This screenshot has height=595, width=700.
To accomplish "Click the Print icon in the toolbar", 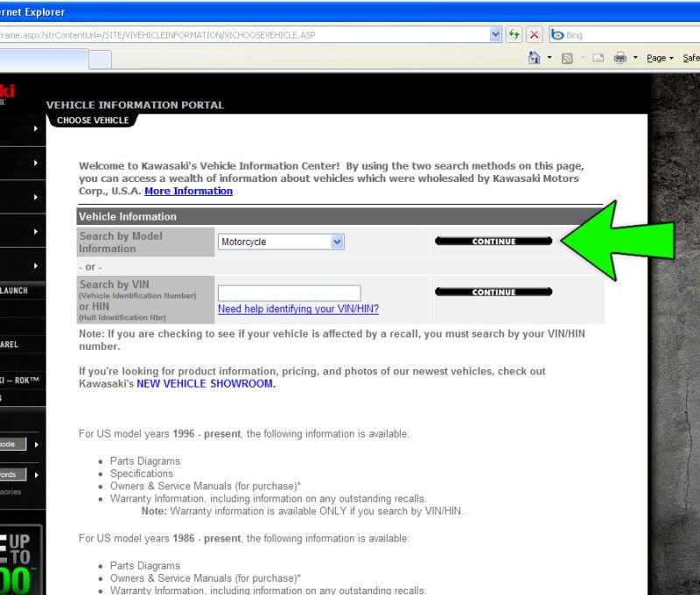I will tap(620, 58).
